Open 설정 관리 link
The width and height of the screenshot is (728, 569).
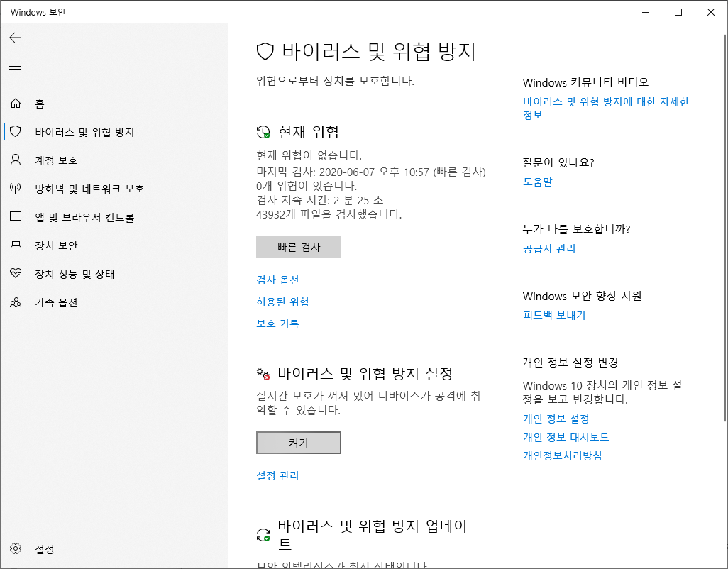pyautogui.click(x=277, y=476)
